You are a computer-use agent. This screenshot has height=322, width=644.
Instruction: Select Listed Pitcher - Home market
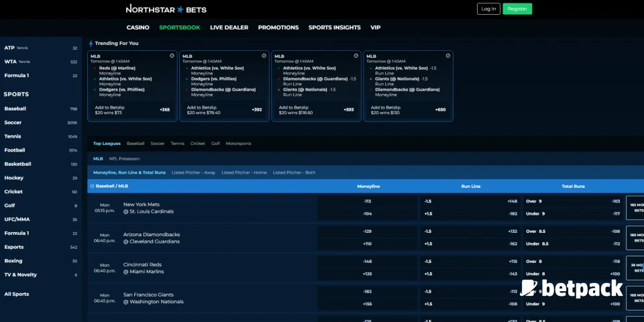coord(244,172)
